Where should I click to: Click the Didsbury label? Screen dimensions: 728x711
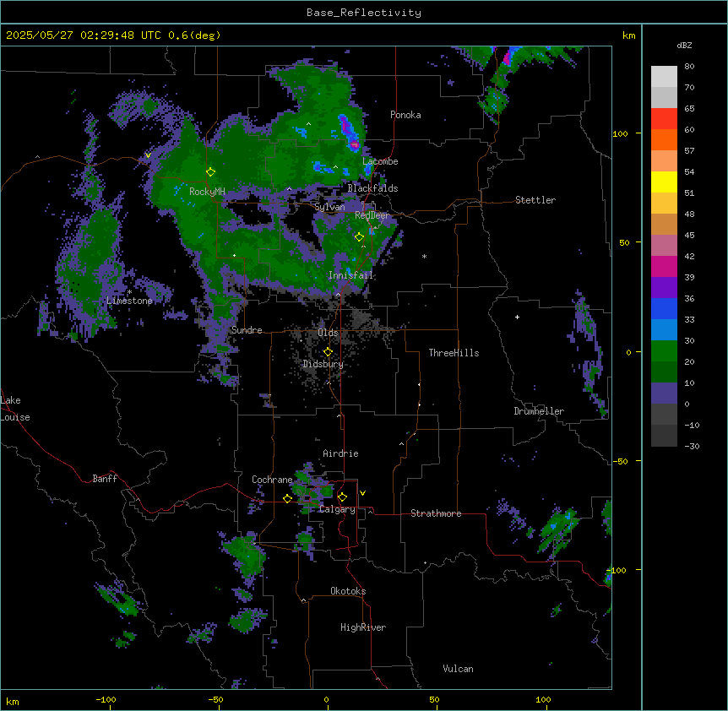coord(323,364)
